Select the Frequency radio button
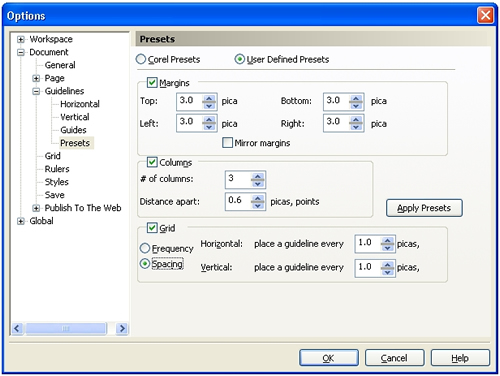500x376 pixels. [145, 248]
